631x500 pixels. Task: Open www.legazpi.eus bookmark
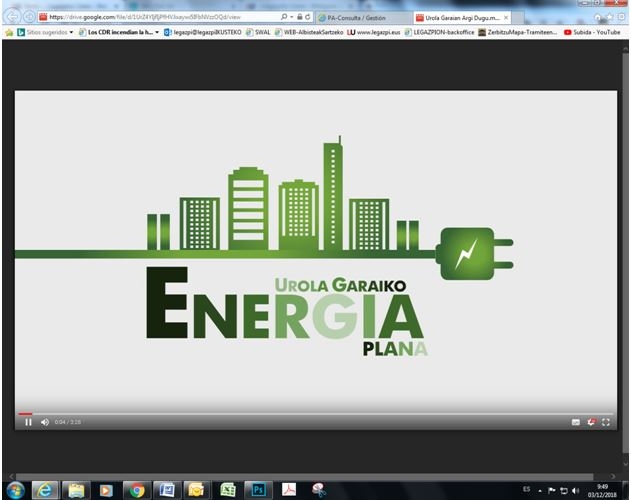[x=374, y=32]
